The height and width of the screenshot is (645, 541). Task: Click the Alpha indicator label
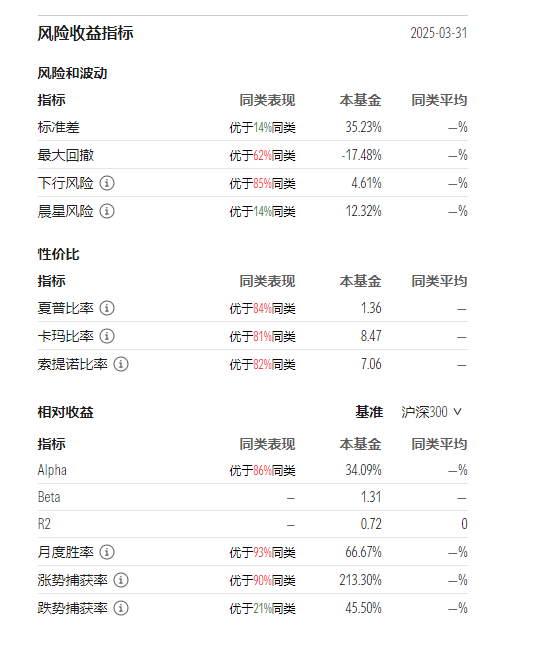pyautogui.click(x=52, y=470)
